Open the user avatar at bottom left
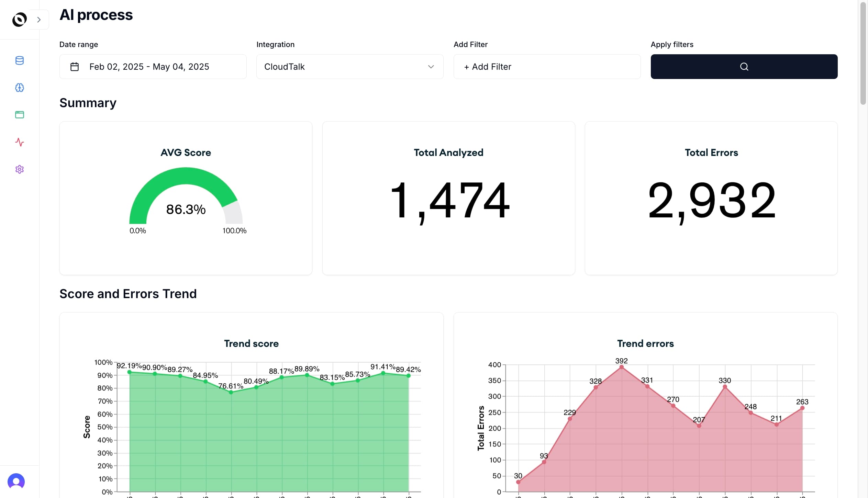Viewport: 868px width, 498px height. tap(16, 481)
